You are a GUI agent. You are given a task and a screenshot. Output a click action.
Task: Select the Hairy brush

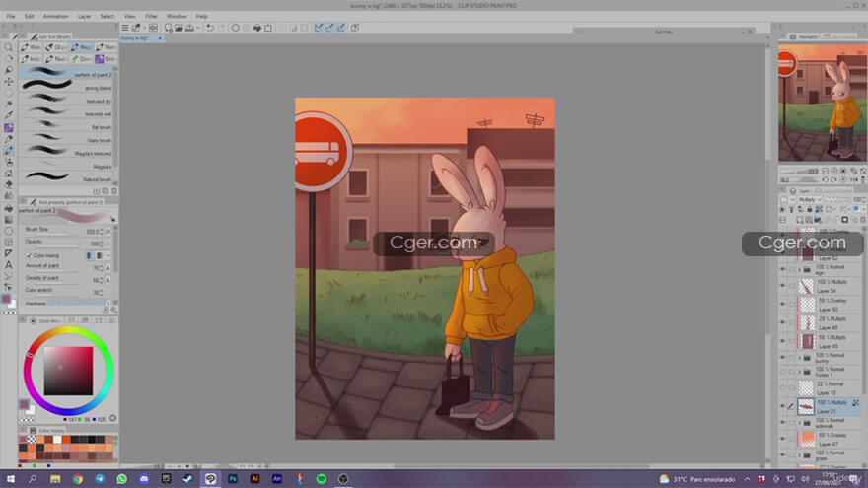click(x=67, y=139)
